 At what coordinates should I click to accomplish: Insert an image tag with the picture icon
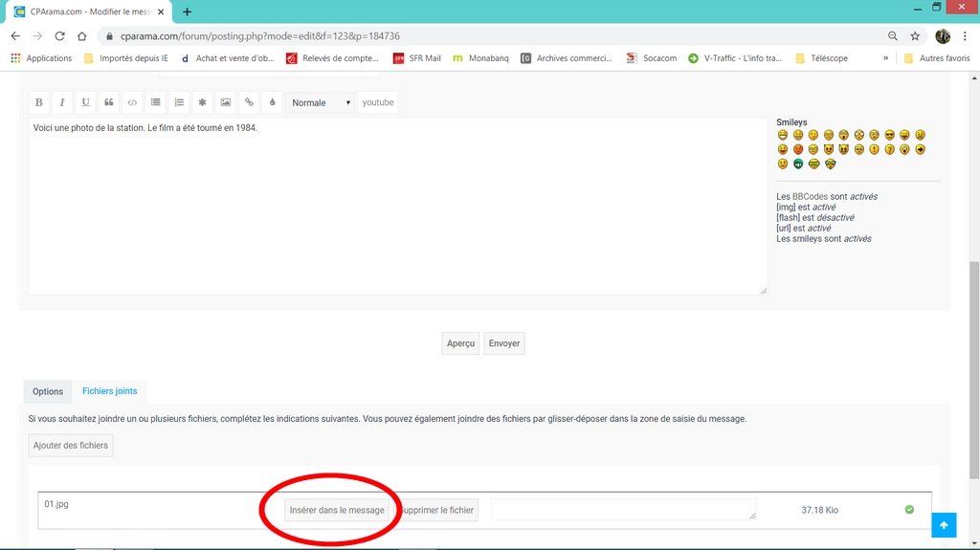pos(226,102)
